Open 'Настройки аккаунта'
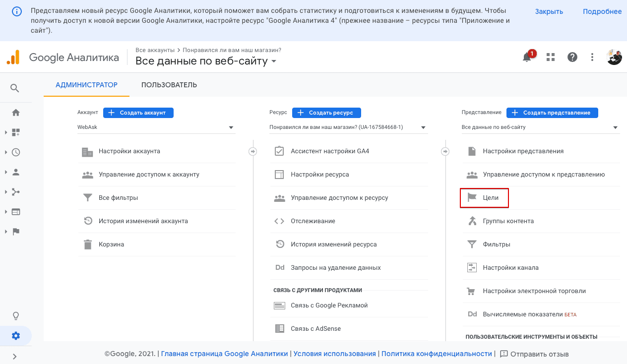627x364 pixels. click(156, 151)
